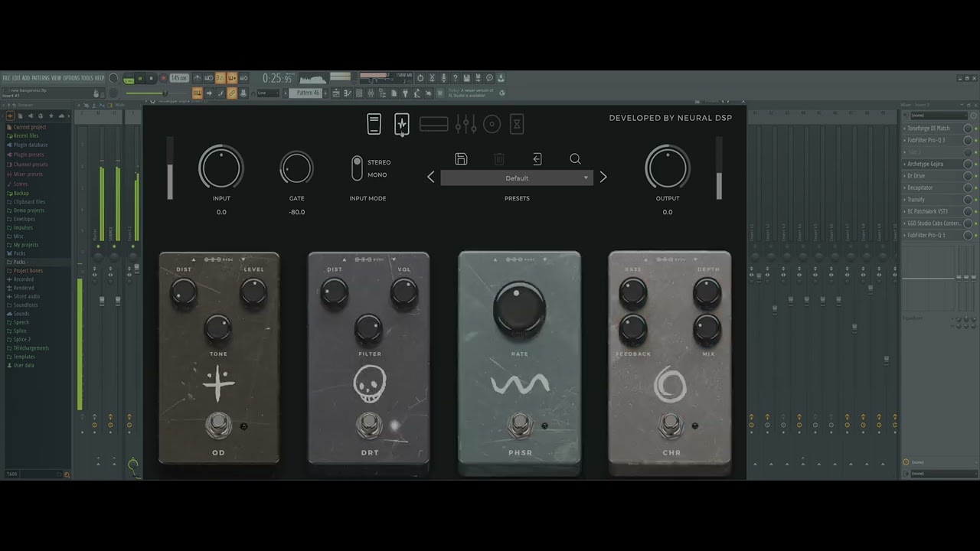Click the FL Studio stop button
Screen dimensions: 980x551
point(151,78)
